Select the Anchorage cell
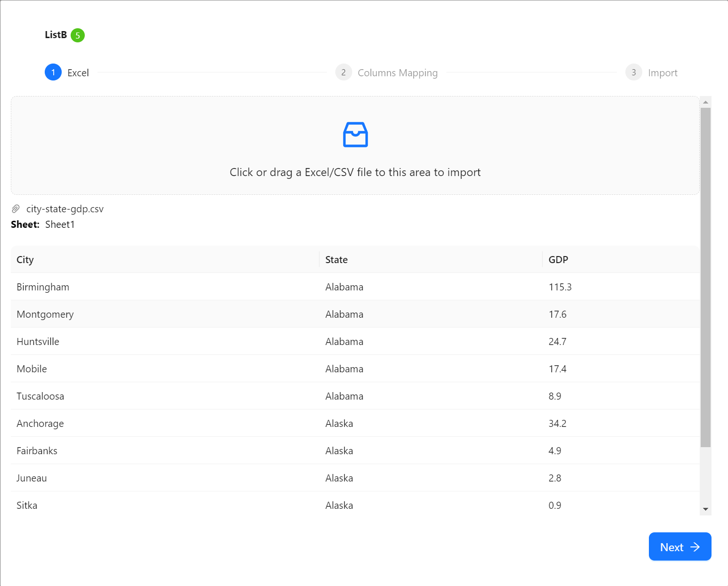The image size is (728, 586). click(x=165, y=423)
